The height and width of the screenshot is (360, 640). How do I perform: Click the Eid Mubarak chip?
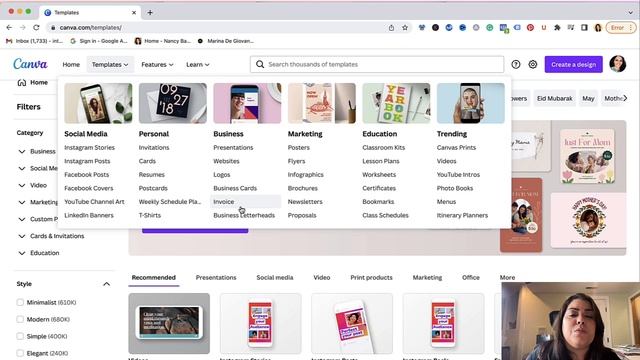555,98
